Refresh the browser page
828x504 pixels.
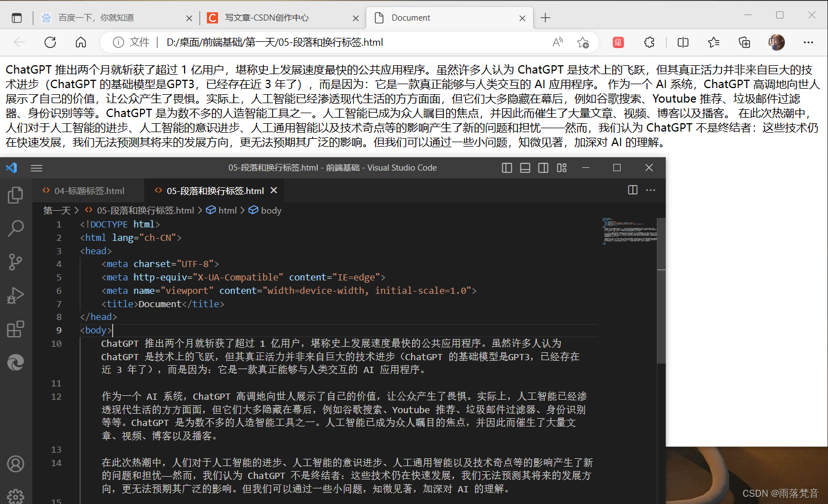coord(50,42)
